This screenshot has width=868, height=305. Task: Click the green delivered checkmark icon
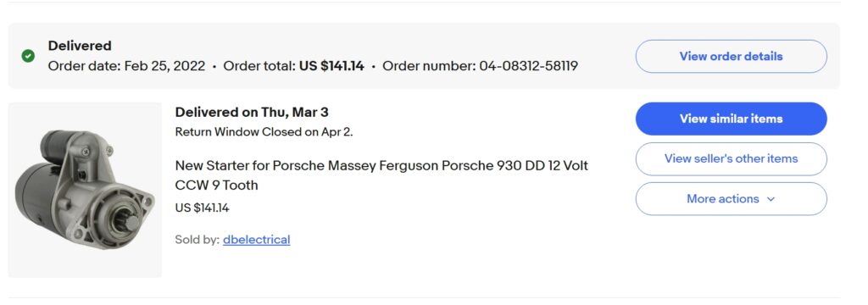pos(28,56)
